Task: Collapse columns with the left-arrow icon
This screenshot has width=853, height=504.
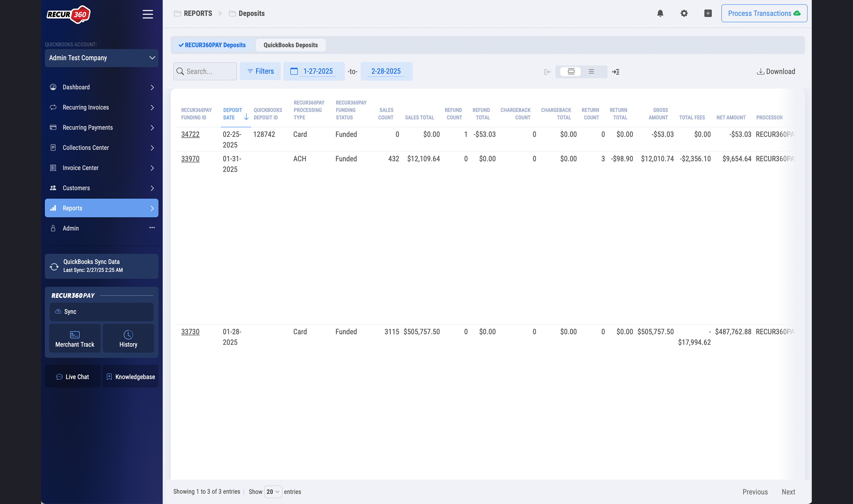Action: (547, 72)
